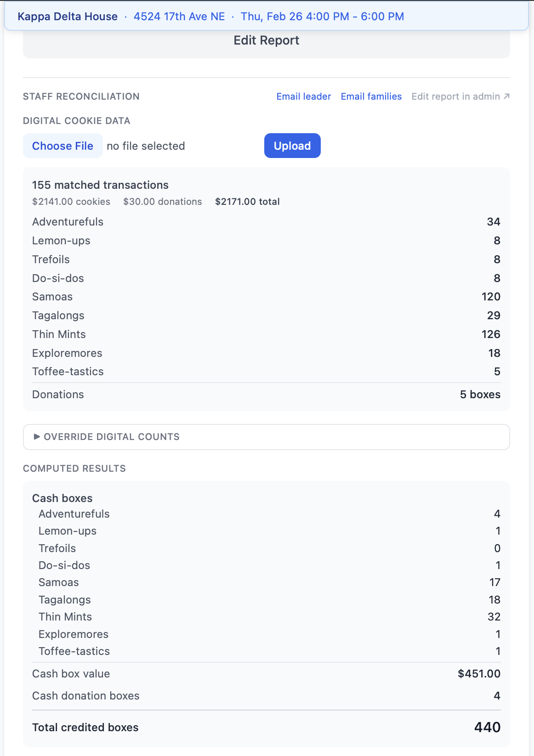Open the Email families link
This screenshot has height=756, width=534.
(371, 96)
